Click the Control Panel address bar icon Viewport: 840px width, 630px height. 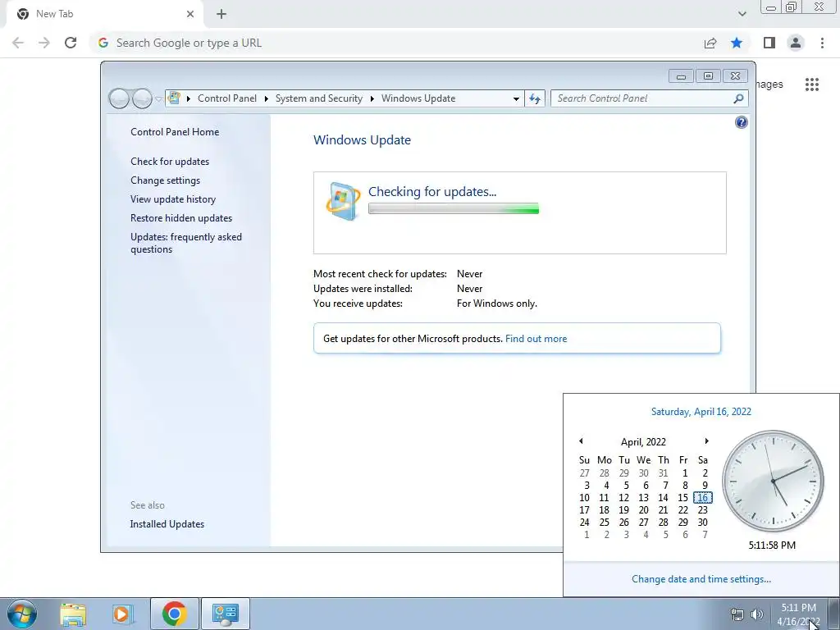coord(174,98)
